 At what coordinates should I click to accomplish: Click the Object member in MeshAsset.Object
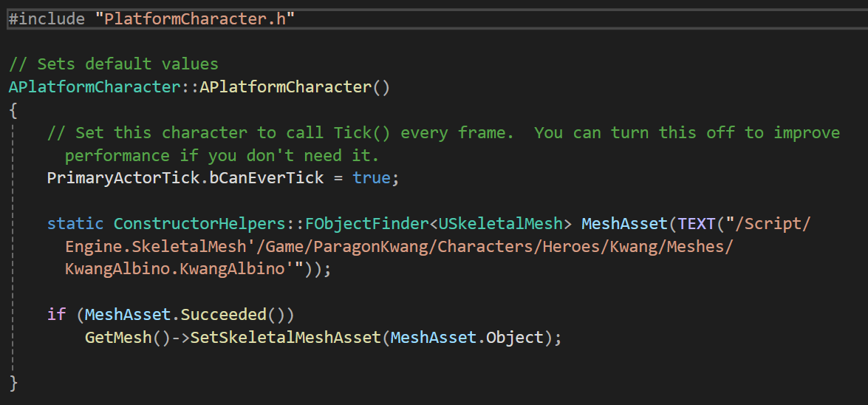pos(516,338)
